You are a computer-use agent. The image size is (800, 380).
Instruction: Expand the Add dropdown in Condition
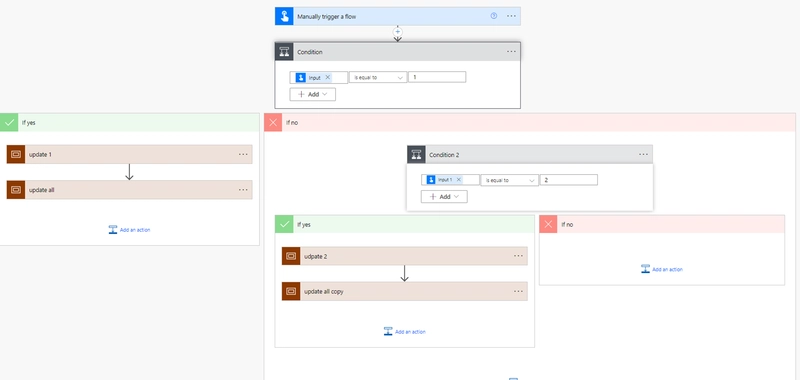coord(312,94)
